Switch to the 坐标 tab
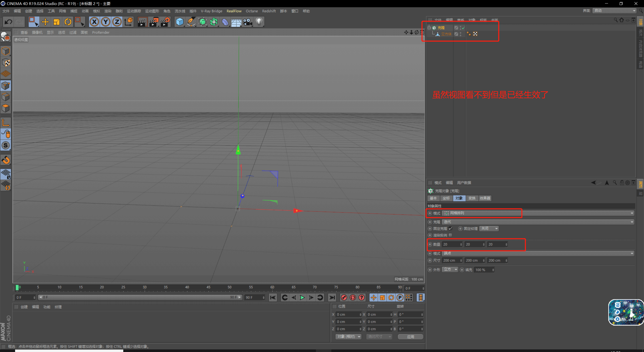The height and width of the screenshot is (352, 644). coord(446,198)
